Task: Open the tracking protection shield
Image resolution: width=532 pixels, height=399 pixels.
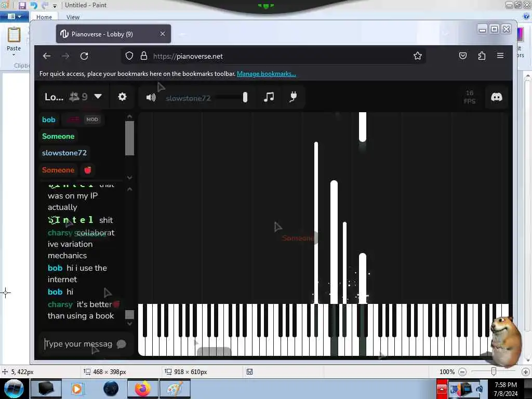Action: pos(129,56)
